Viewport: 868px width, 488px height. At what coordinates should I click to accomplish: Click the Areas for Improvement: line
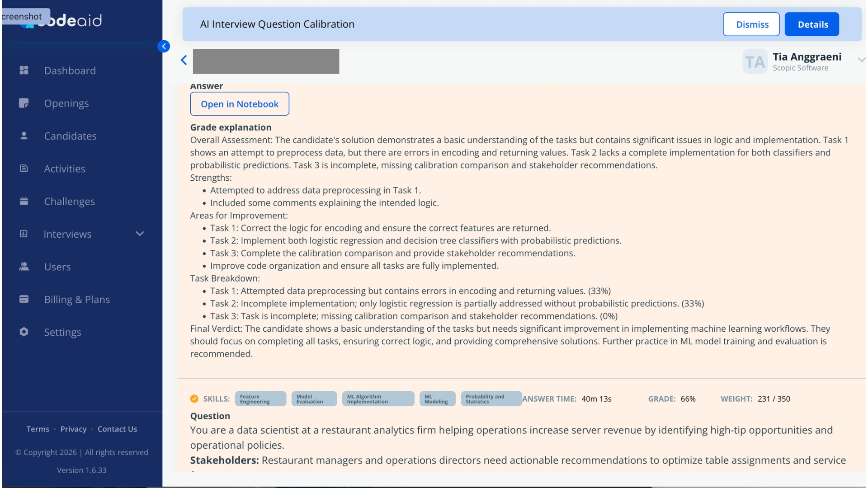[x=239, y=216]
